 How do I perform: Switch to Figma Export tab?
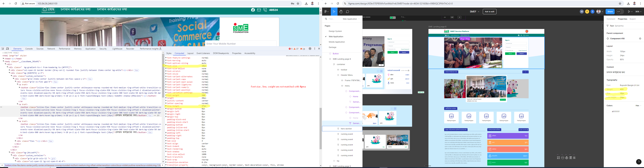(632, 19)
